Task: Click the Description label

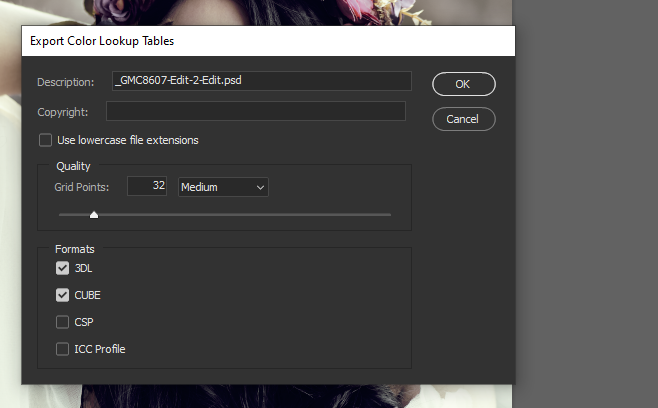Action: click(66, 82)
